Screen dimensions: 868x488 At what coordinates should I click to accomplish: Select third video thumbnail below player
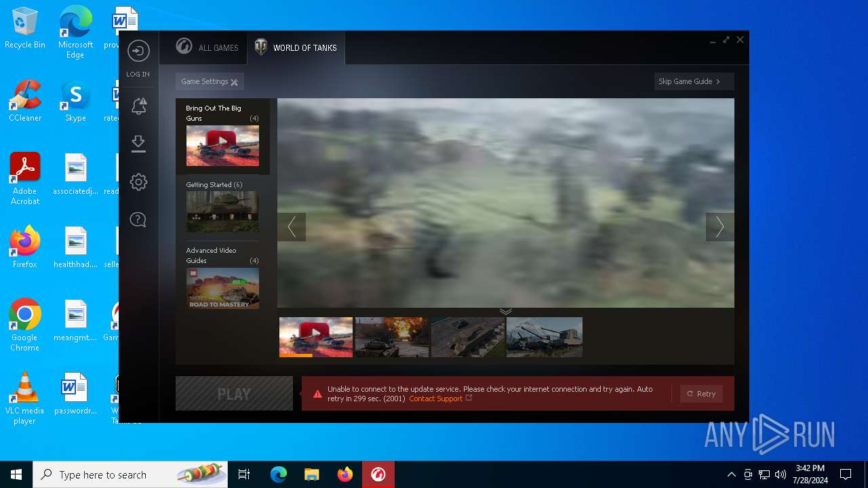click(x=468, y=337)
